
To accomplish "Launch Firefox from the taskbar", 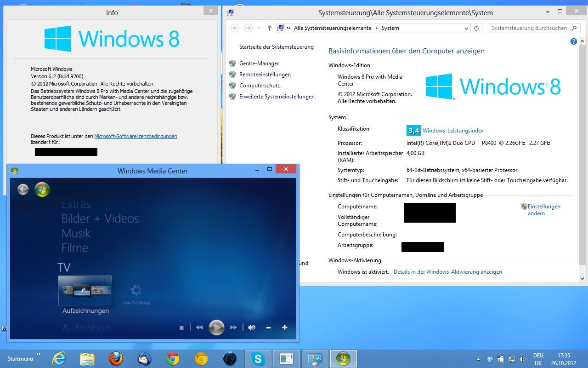I will [116, 359].
